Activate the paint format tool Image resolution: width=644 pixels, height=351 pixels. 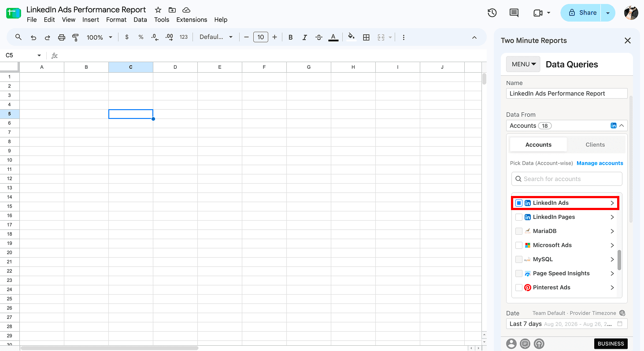pyautogui.click(x=76, y=37)
